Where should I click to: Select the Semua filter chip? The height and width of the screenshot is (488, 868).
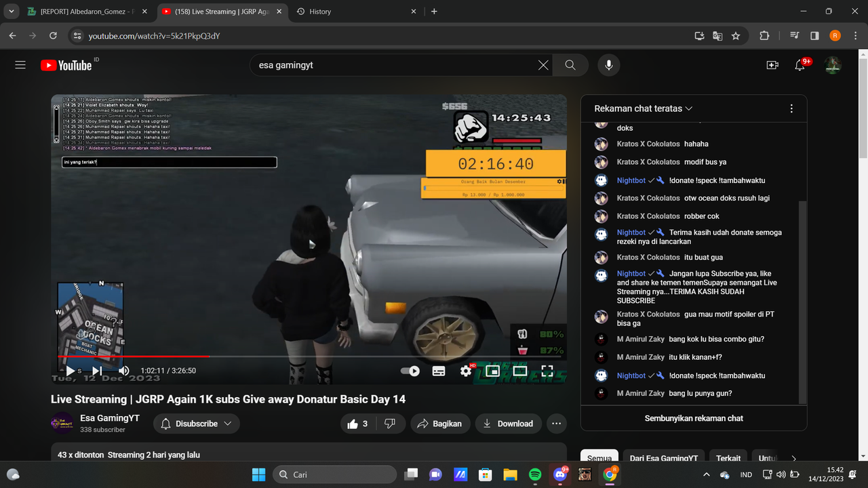tap(599, 458)
